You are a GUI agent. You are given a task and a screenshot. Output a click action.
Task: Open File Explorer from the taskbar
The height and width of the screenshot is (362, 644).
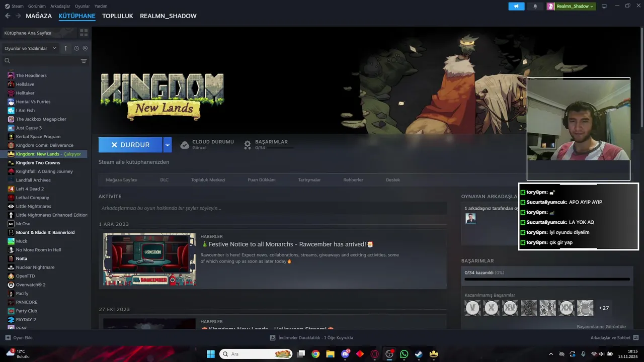coord(330,354)
